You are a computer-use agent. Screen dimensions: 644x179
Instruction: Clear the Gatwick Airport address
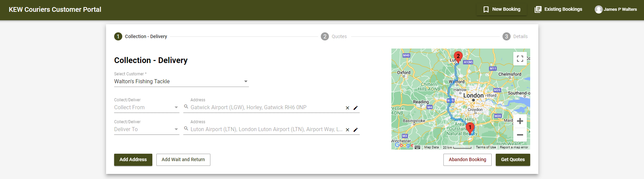click(347, 108)
